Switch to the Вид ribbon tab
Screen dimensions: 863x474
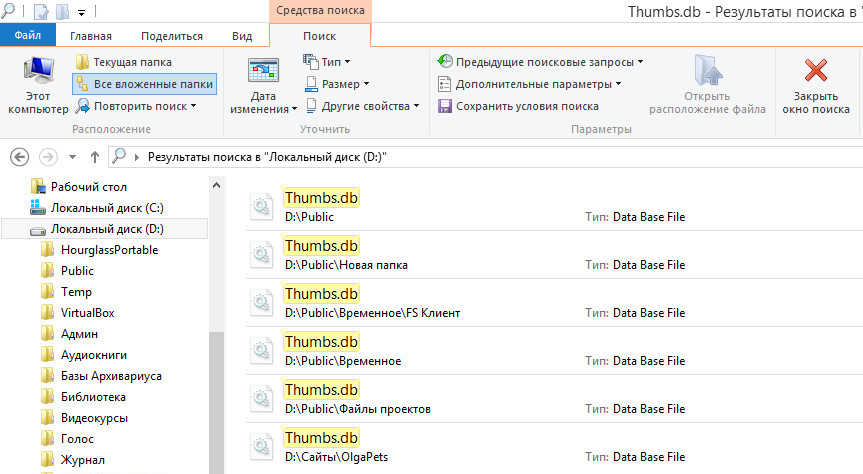click(x=242, y=36)
